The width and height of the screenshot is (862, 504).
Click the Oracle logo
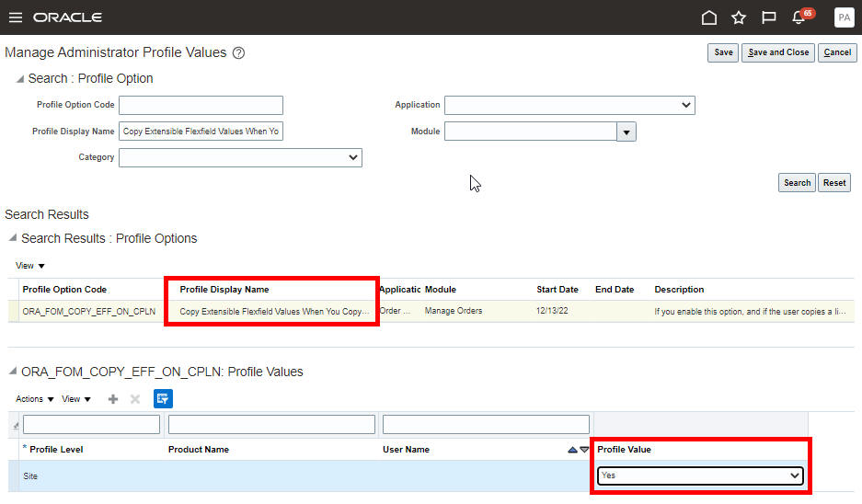pos(67,17)
